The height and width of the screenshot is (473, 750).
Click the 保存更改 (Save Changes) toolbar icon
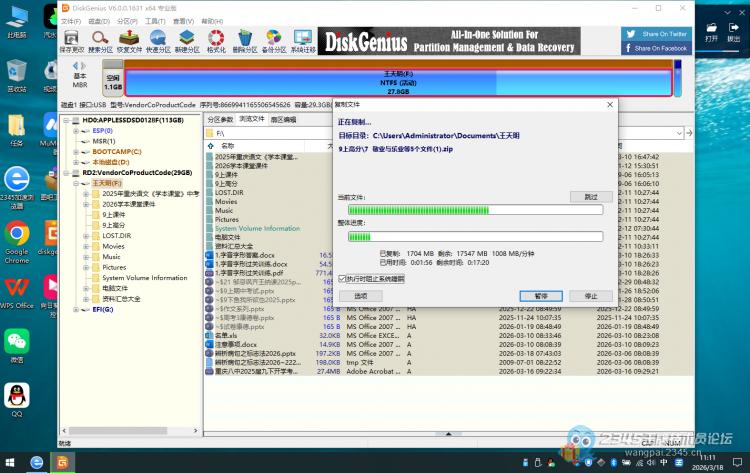pyautogui.click(x=72, y=39)
